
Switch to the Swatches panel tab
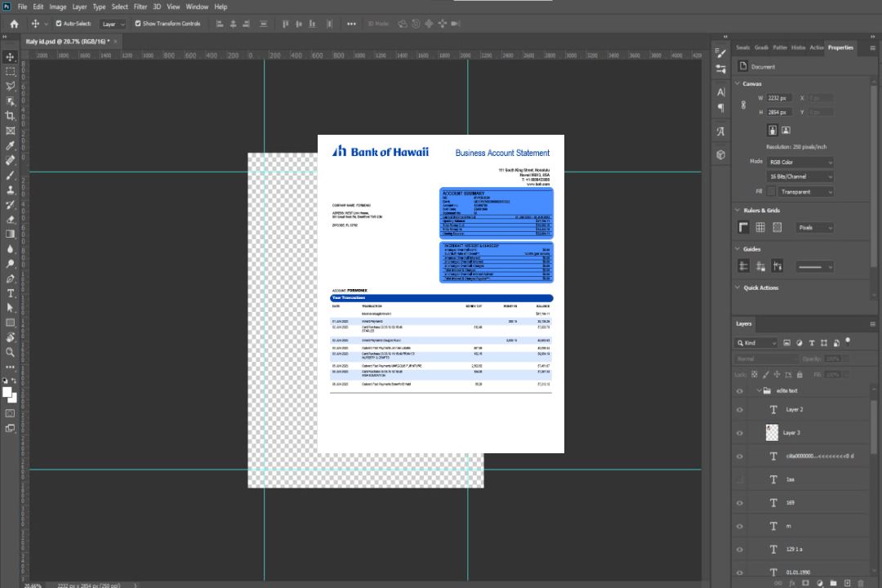coord(742,47)
